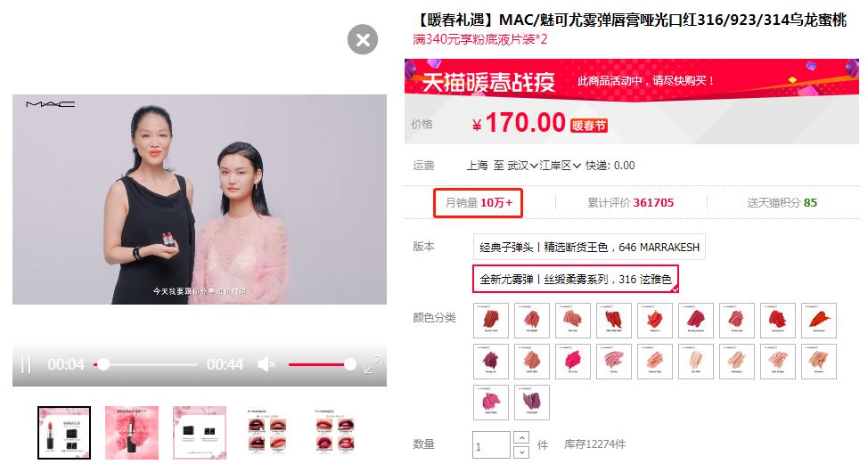Open the video in fullscreen mode
868x464 pixels.
(373, 364)
